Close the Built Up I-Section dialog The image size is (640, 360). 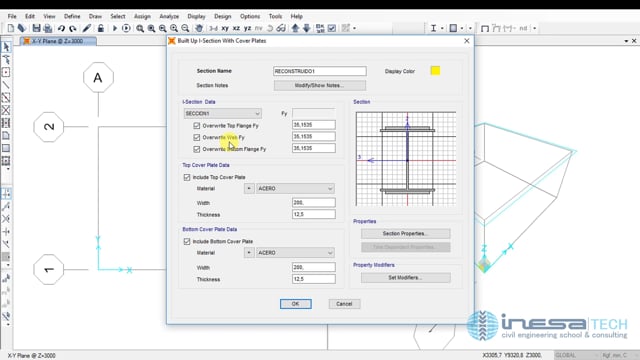point(467,41)
